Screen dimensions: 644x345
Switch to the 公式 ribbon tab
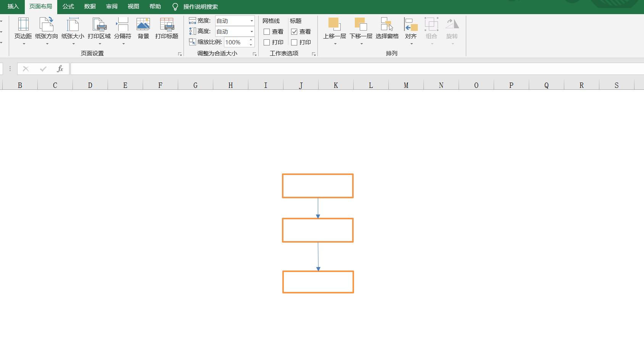click(68, 6)
